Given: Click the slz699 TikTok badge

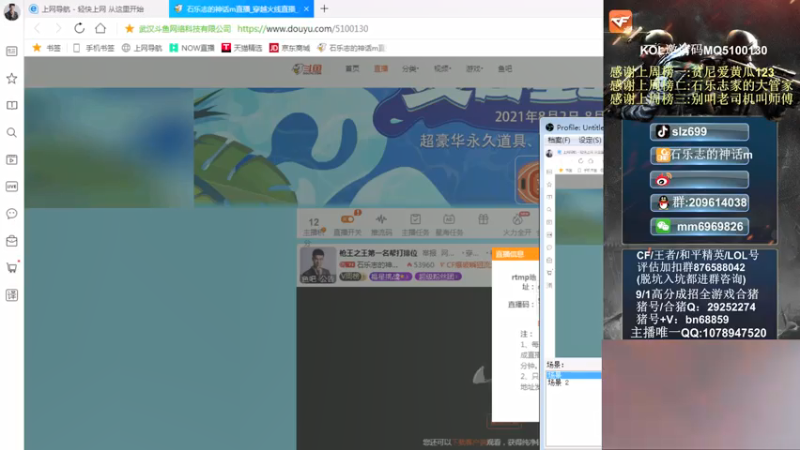Looking at the screenshot, I should tap(699, 132).
